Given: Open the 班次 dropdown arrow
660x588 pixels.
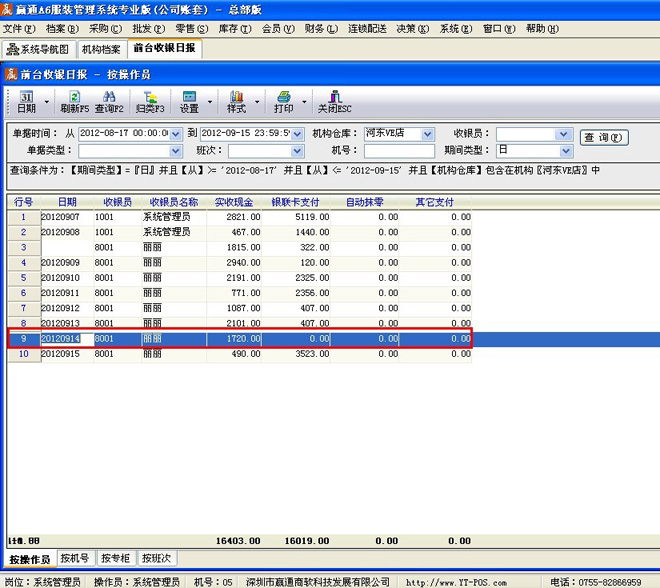Looking at the screenshot, I should 298,151.
